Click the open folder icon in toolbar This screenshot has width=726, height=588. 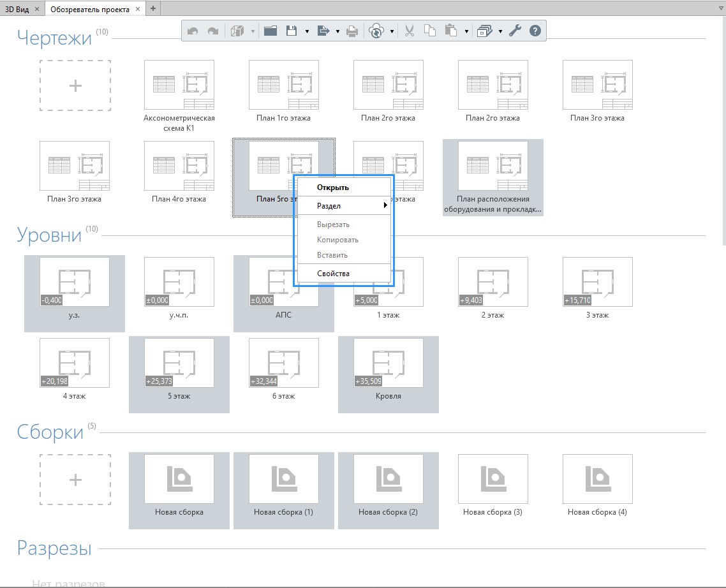(x=270, y=31)
